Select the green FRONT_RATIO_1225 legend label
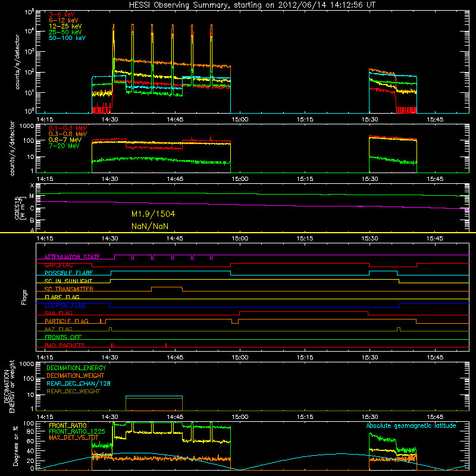476x476 pixels. click(77, 431)
